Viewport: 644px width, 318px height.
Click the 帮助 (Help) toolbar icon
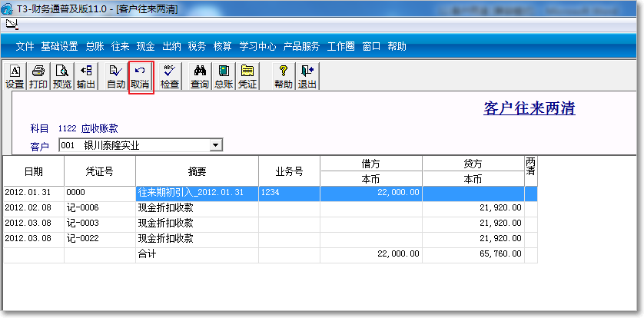(284, 77)
